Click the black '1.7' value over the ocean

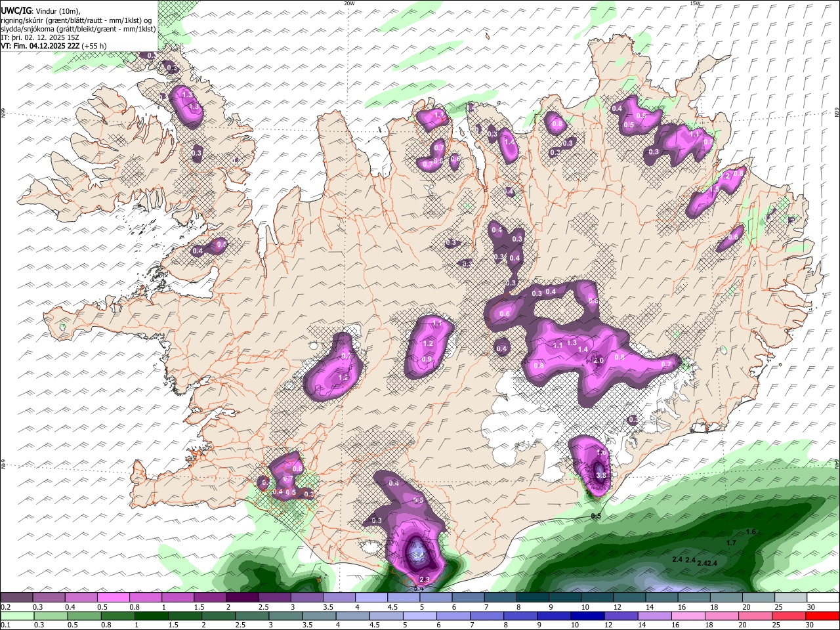(x=731, y=543)
